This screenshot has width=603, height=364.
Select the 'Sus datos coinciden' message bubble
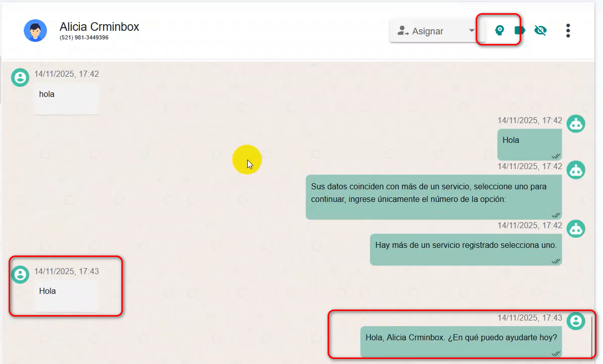pos(434,197)
